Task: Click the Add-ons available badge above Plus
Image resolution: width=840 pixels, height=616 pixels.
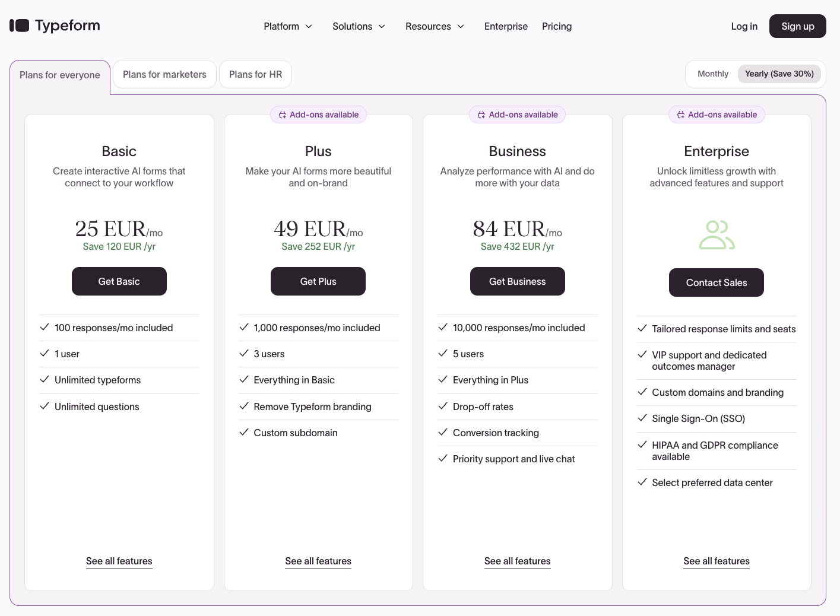Action: 318,114
